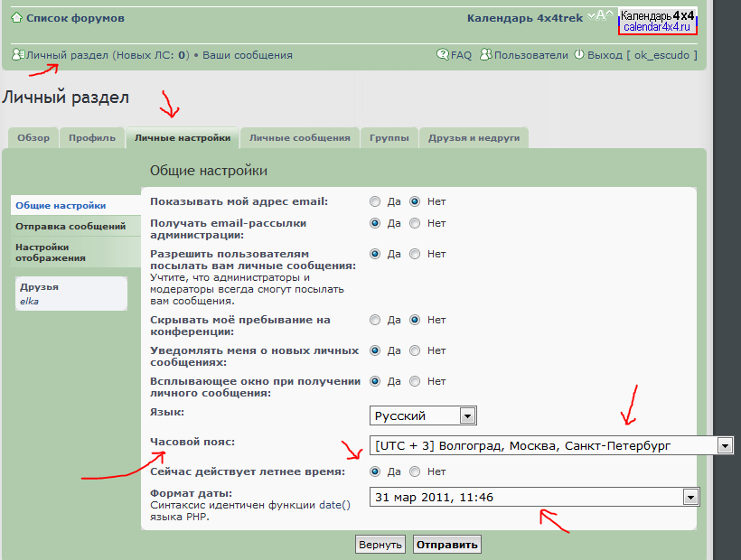This screenshot has height=560, width=741.
Task: Open the Формат даты dropdown
Action: point(691,497)
